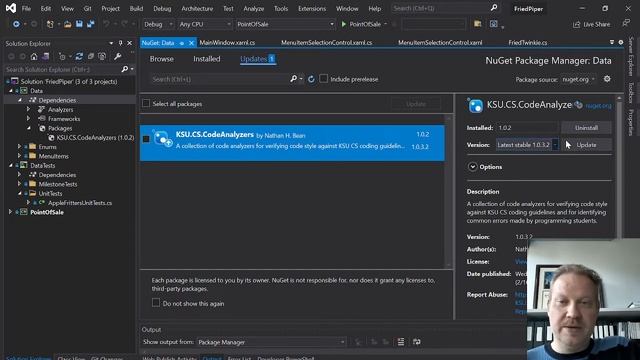This screenshot has width=640, height=360.
Task: Click the Save icon in toolbar
Action: click(x=79, y=24)
